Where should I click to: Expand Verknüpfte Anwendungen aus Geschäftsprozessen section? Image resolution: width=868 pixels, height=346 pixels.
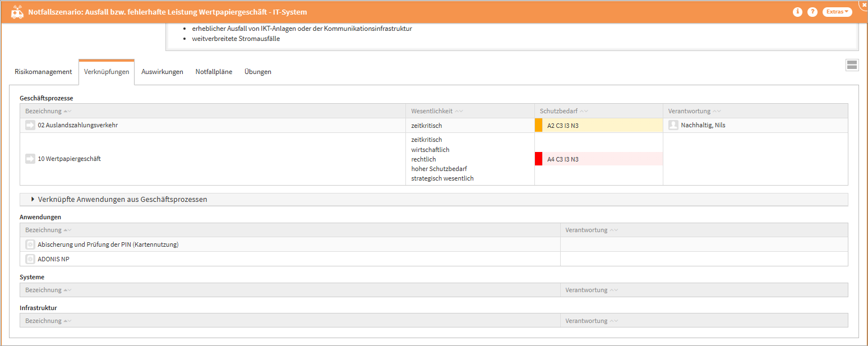point(122,199)
